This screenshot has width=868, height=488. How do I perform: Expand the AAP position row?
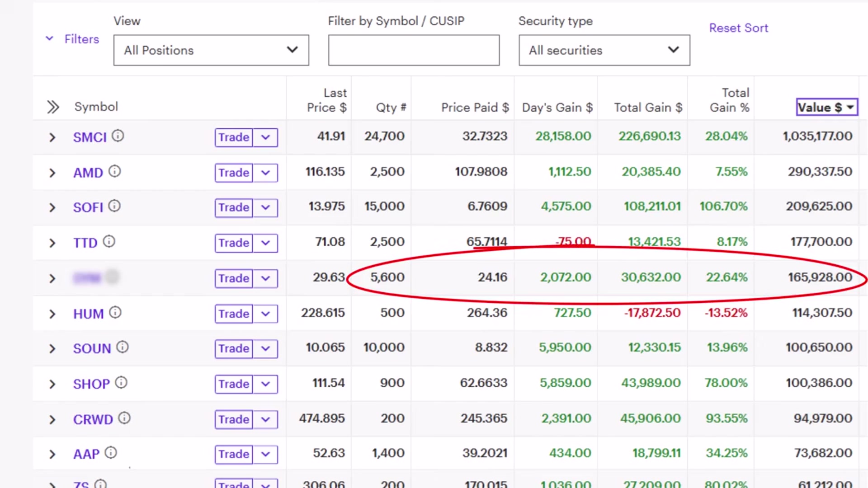pos(52,454)
